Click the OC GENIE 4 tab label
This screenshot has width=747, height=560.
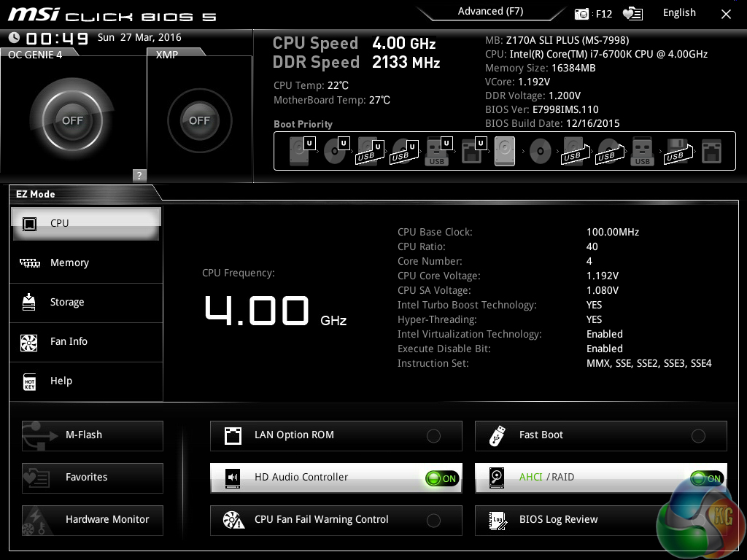pyautogui.click(x=35, y=55)
